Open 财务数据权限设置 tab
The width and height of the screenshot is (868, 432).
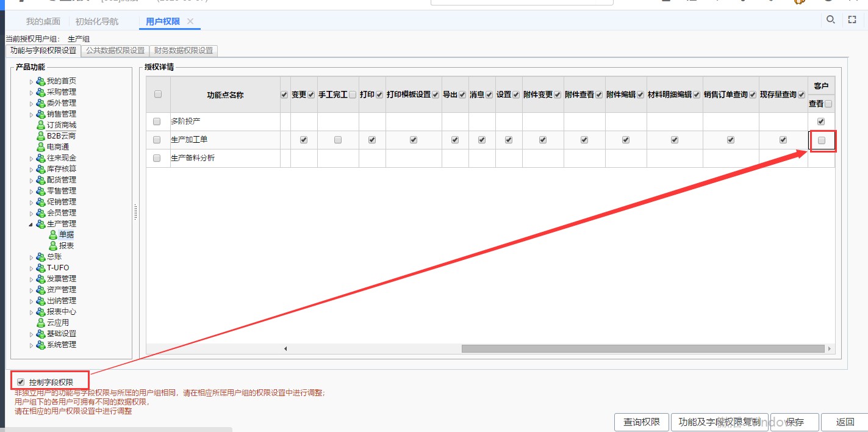184,51
